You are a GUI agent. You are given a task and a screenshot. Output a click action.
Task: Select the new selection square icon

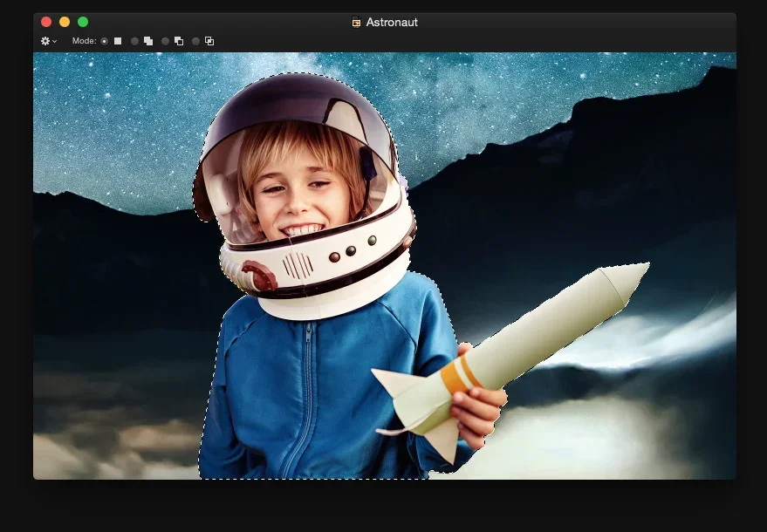coord(117,40)
